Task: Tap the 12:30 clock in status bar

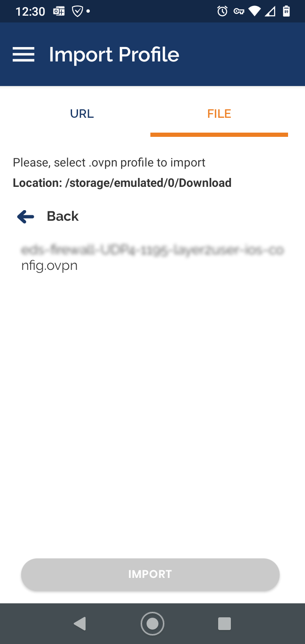Action: click(30, 11)
